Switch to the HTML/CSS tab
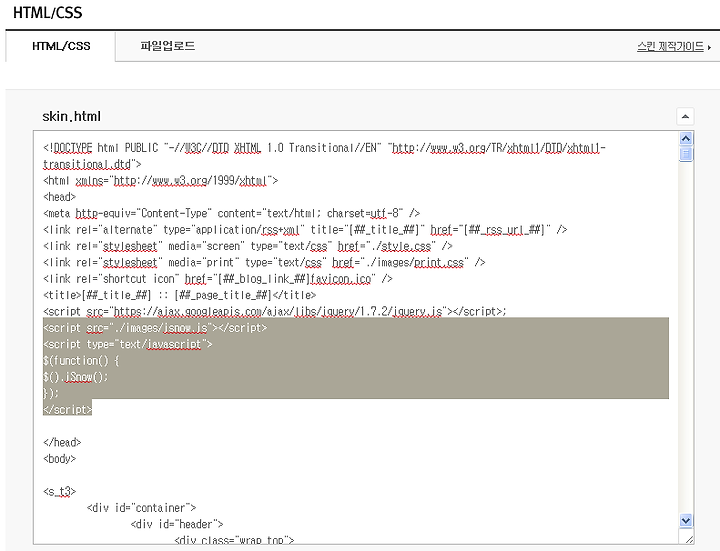The image size is (720, 551). click(x=61, y=46)
